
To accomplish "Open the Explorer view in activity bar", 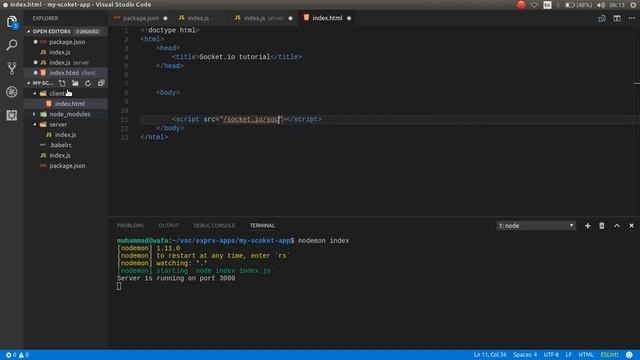I will pos(12,22).
